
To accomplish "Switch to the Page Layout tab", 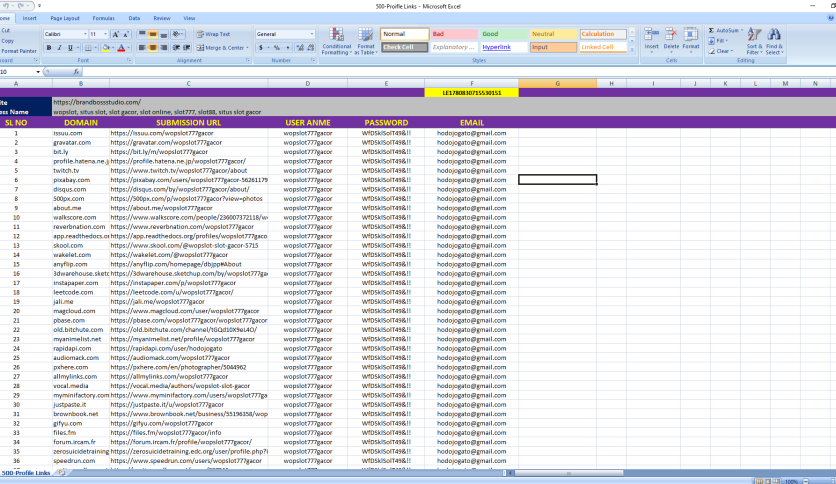I will (65, 18).
